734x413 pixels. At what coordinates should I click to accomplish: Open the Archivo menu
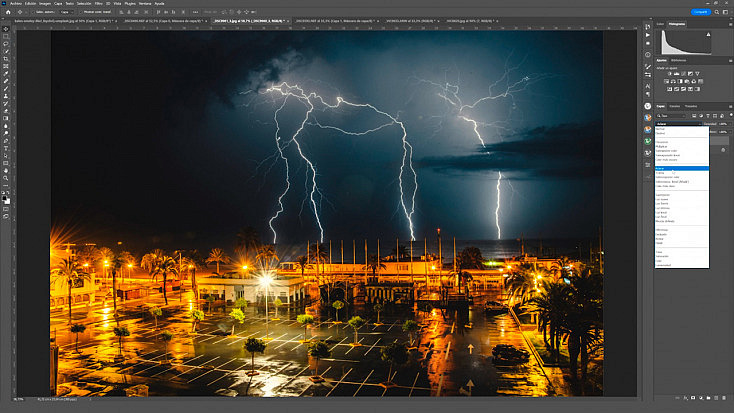(x=16, y=3)
